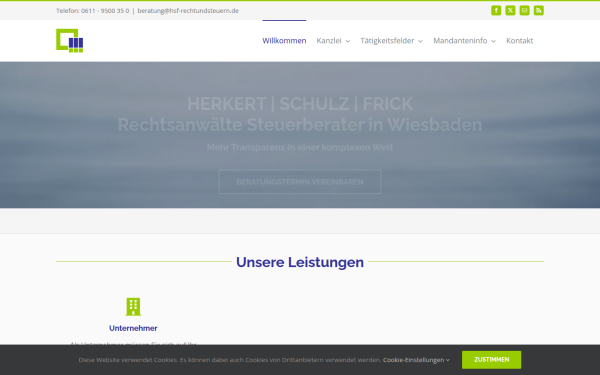Click the Unsere Leistungen heading
Viewport: 600px width, 375px height.
(x=300, y=262)
